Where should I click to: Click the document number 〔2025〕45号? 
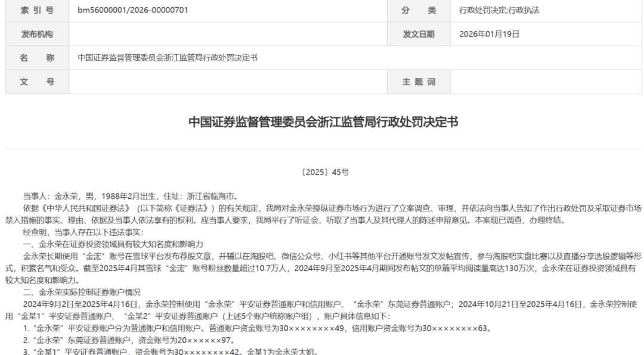324,172
